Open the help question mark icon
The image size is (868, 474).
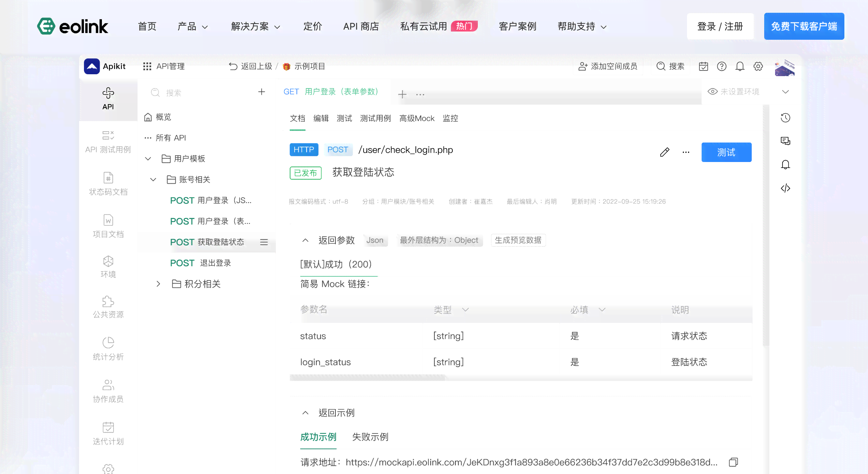(x=721, y=66)
